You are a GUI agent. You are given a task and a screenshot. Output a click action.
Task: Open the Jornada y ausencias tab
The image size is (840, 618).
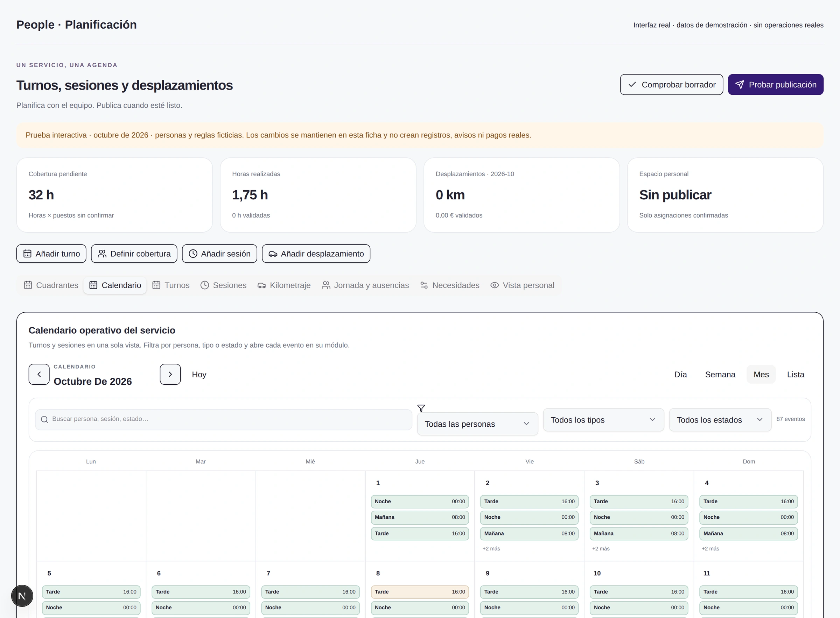pyautogui.click(x=365, y=285)
